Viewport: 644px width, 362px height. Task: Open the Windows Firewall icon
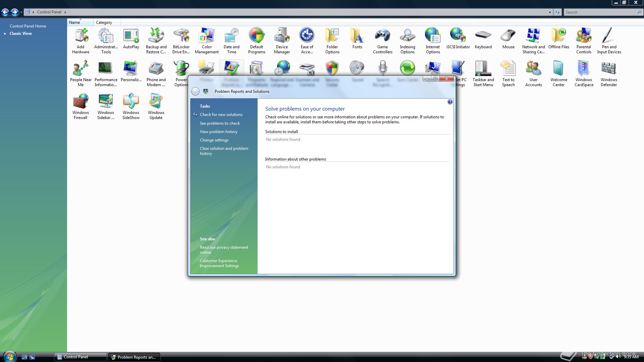point(80,106)
